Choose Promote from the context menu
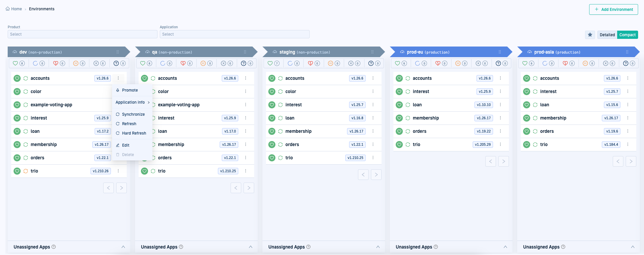 (x=130, y=90)
